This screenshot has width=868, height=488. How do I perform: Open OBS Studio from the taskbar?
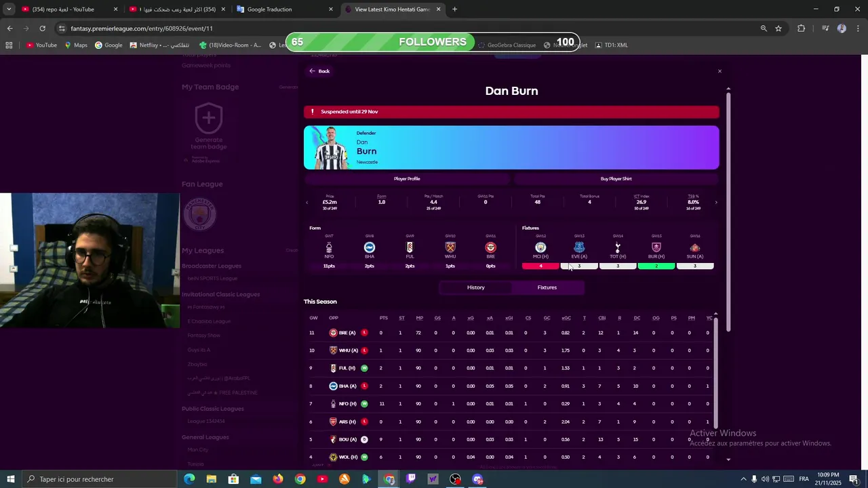[455, 479]
